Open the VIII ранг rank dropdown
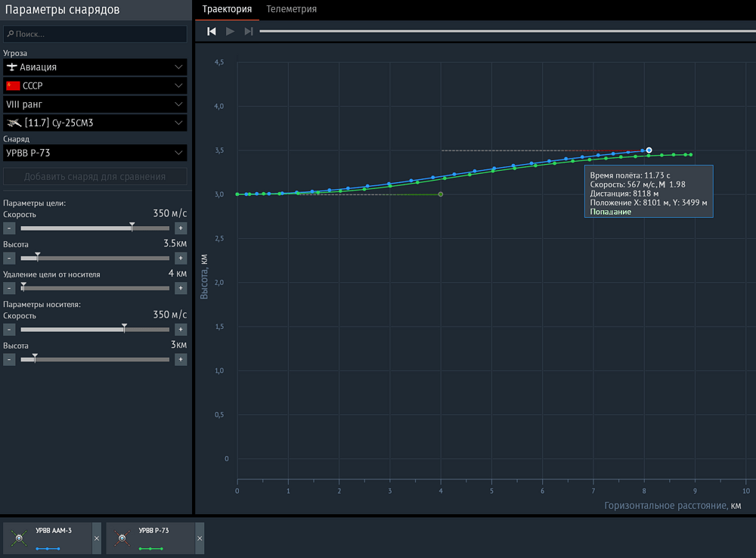Screen dimensions: 756x558 95,104
